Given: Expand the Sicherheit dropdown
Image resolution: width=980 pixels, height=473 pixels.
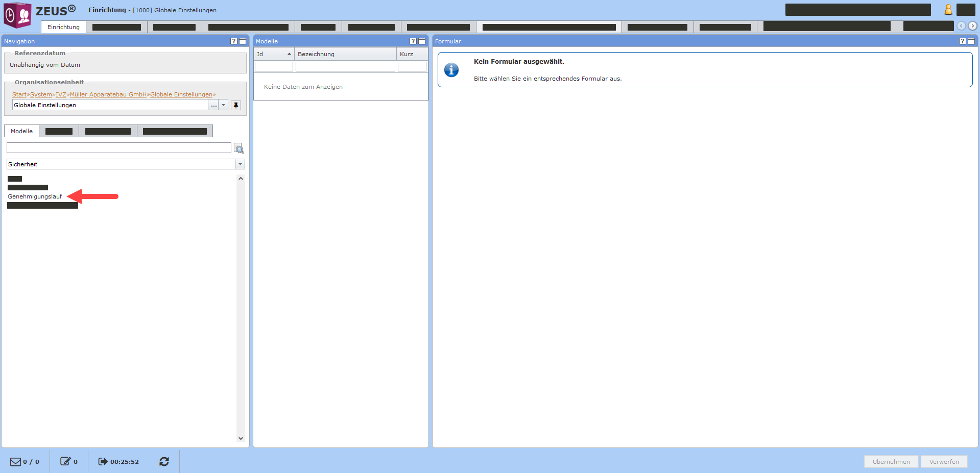Looking at the screenshot, I should coord(240,164).
